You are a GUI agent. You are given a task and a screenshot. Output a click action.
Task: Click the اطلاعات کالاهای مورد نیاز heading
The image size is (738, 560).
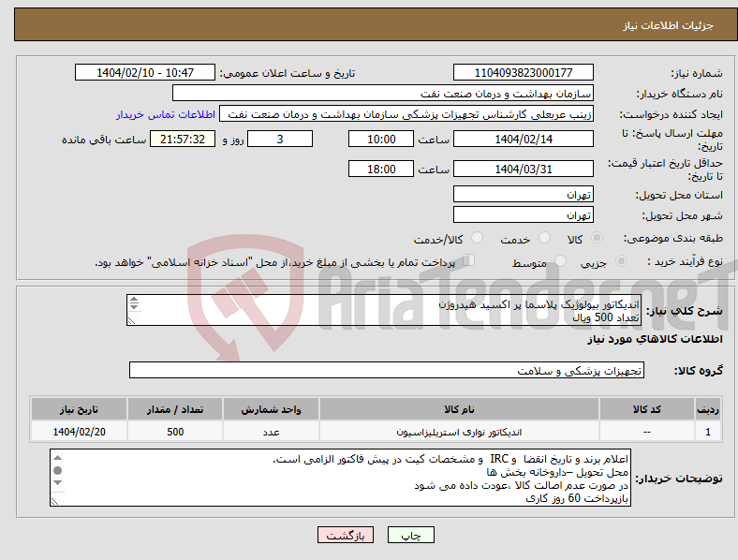tap(655, 339)
